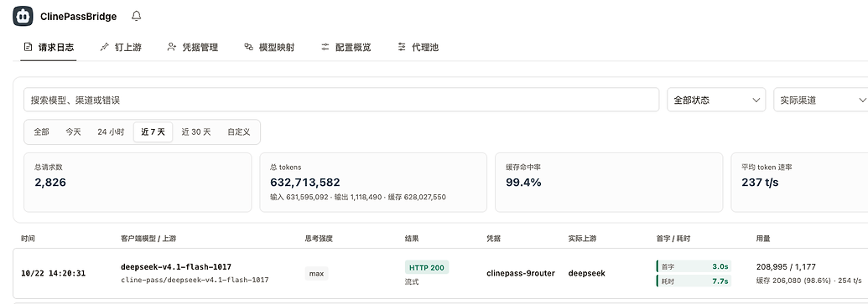Click the clinepass-9router credential cell

coord(520,273)
